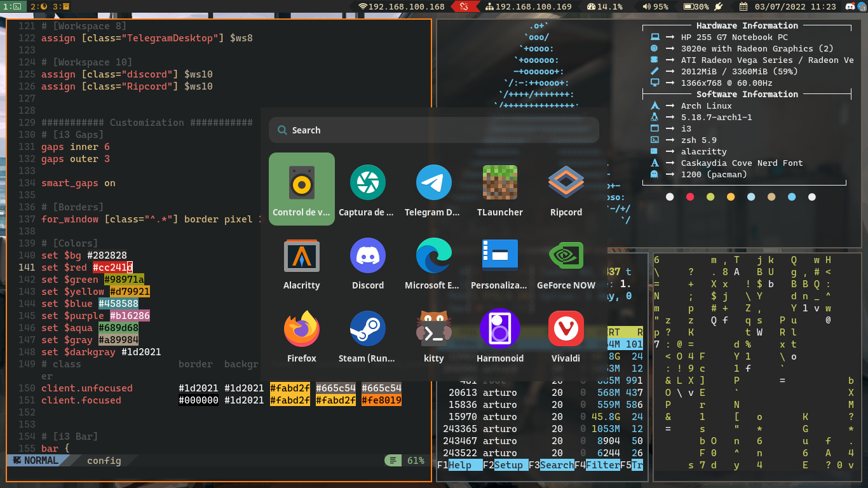The height and width of the screenshot is (488, 868).
Task: Switch to workspace 1 in the bar
Action: [13, 6]
